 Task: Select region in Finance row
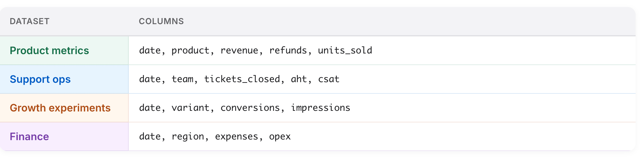[188, 137]
